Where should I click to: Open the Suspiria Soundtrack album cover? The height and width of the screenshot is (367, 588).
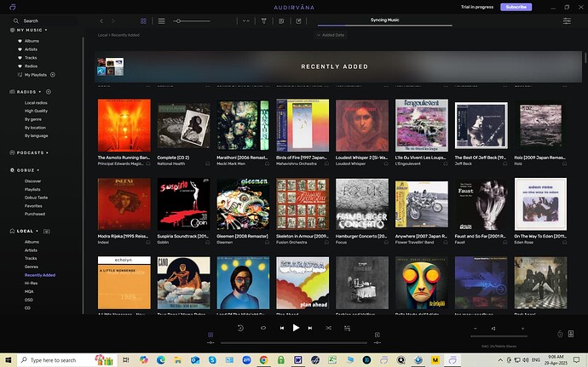[x=183, y=204]
